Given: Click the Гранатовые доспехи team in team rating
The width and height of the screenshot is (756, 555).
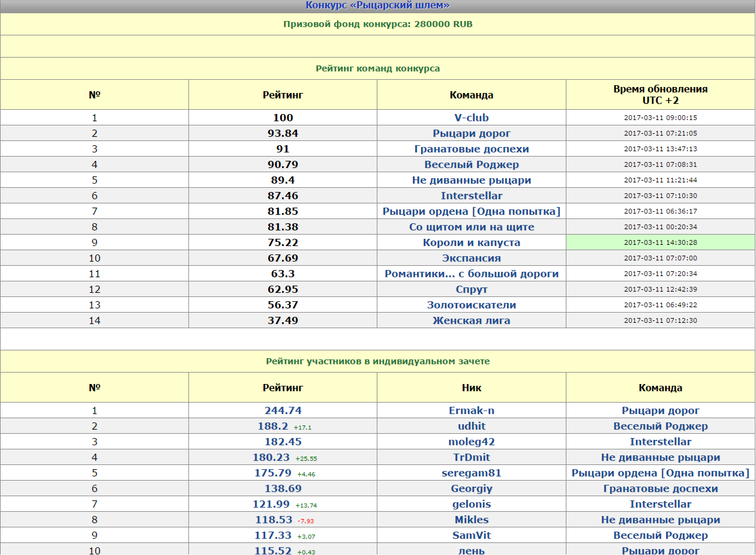Looking at the screenshot, I should (472, 149).
